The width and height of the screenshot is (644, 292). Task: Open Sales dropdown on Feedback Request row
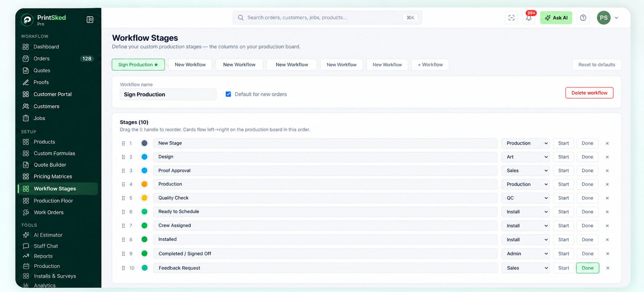[525, 268]
